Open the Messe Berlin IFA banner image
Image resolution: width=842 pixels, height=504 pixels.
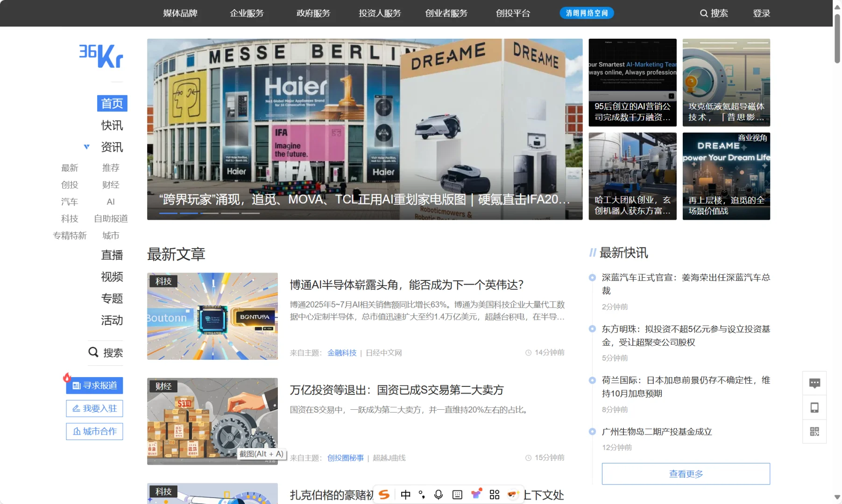pos(365,129)
